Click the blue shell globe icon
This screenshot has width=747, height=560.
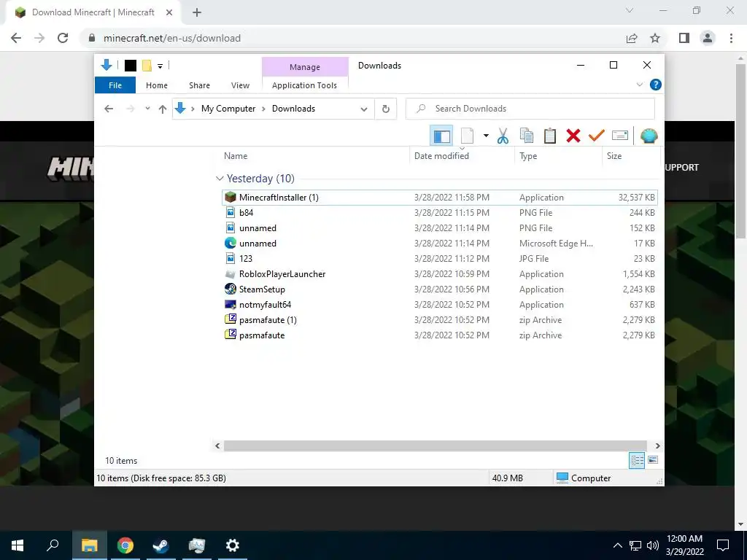click(649, 136)
